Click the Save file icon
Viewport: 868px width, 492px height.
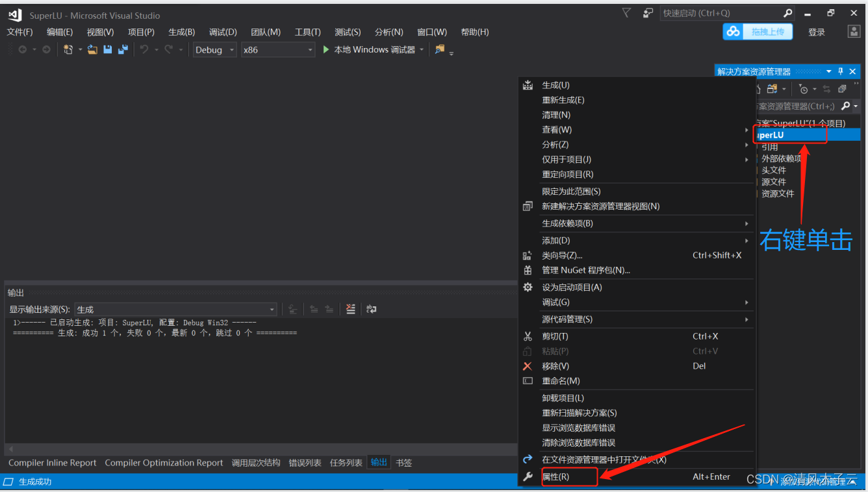click(108, 49)
